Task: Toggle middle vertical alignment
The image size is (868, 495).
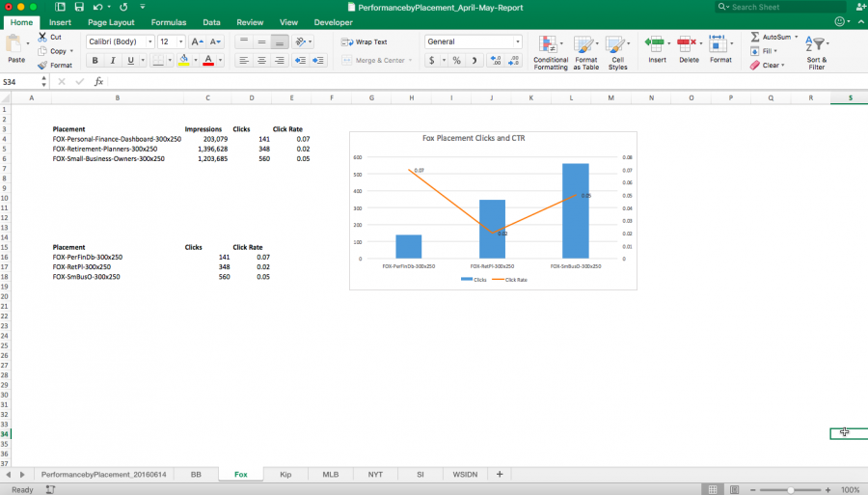Action: 261,41
